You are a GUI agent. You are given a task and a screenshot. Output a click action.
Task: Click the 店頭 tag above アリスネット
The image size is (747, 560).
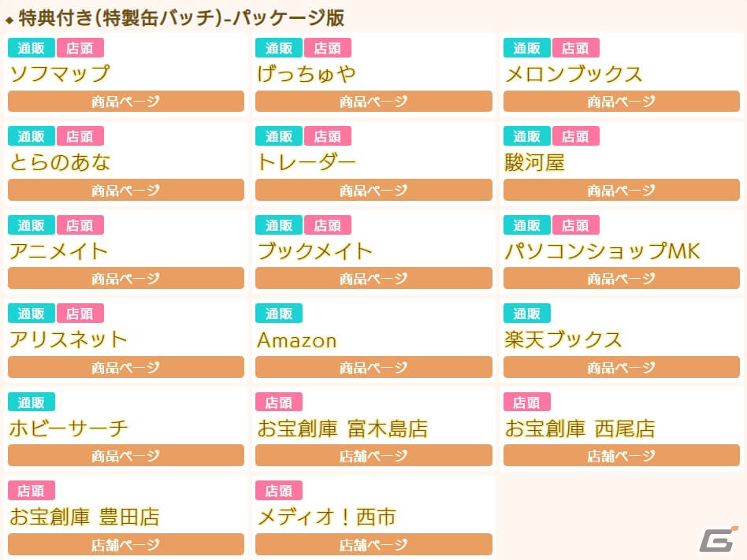pos(80,313)
